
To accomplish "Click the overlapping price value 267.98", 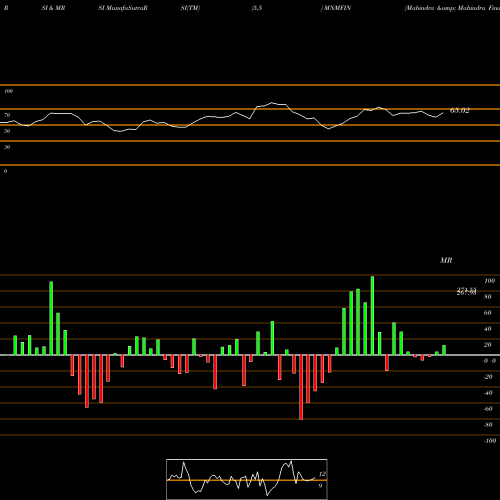I will pyautogui.click(x=466, y=293).
